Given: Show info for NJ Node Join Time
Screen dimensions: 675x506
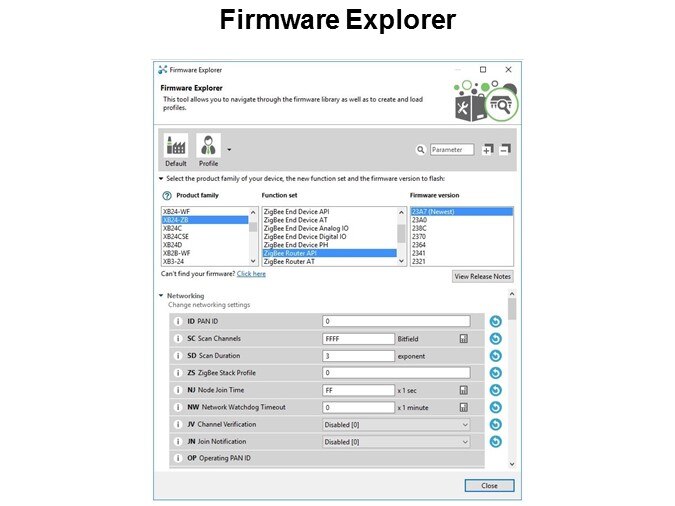Looking at the screenshot, I should pyautogui.click(x=178, y=390).
